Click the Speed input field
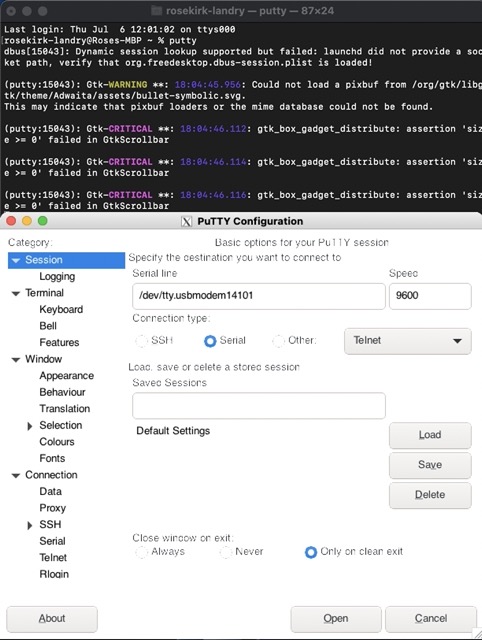 point(430,296)
